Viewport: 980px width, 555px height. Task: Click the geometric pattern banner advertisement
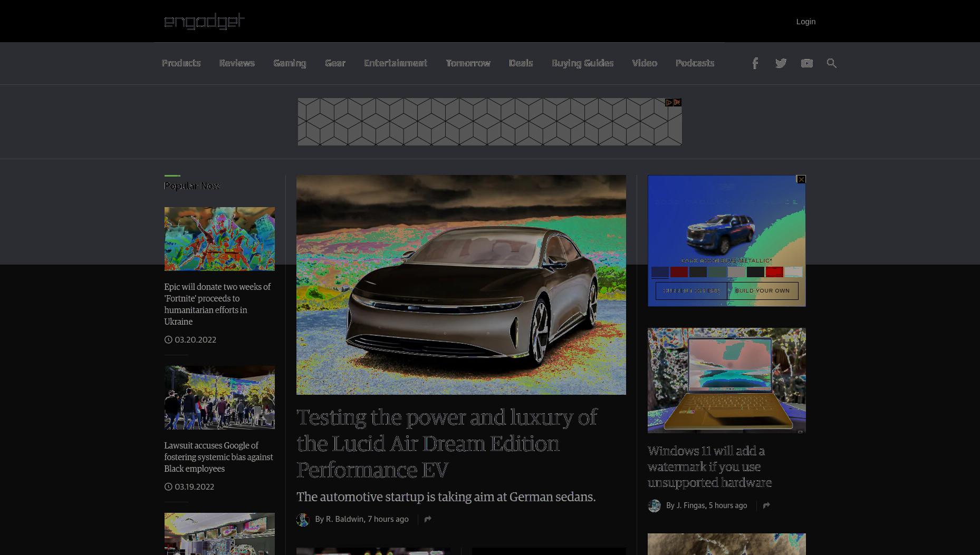(x=489, y=122)
